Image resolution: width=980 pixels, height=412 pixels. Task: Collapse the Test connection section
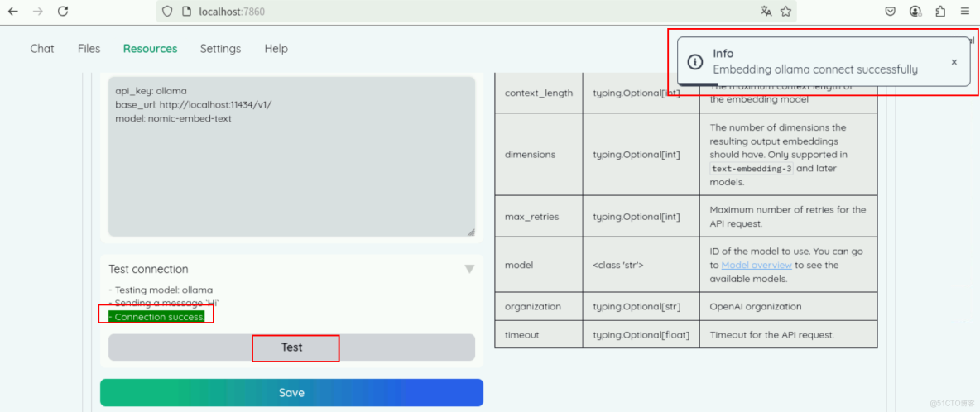click(x=469, y=269)
